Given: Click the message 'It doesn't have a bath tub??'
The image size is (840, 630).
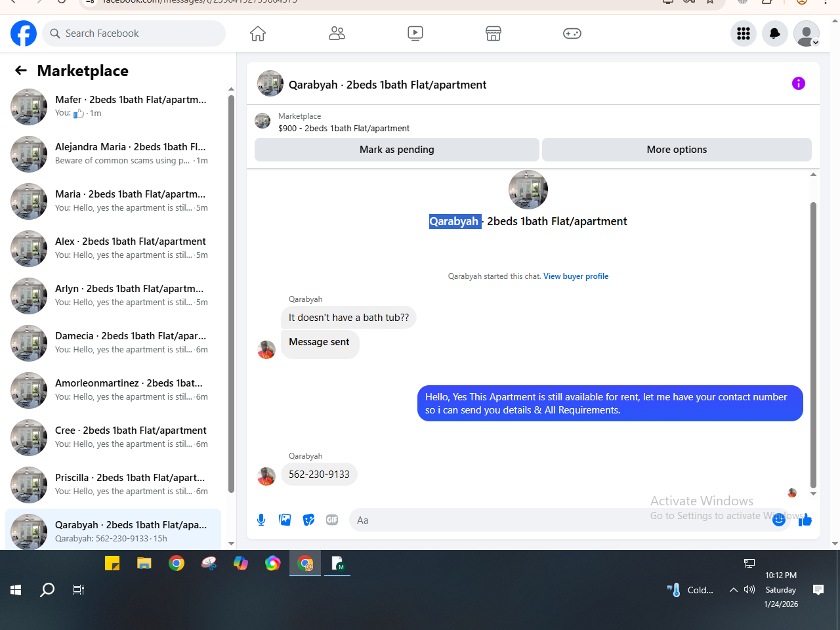Looking at the screenshot, I should 348,318.
